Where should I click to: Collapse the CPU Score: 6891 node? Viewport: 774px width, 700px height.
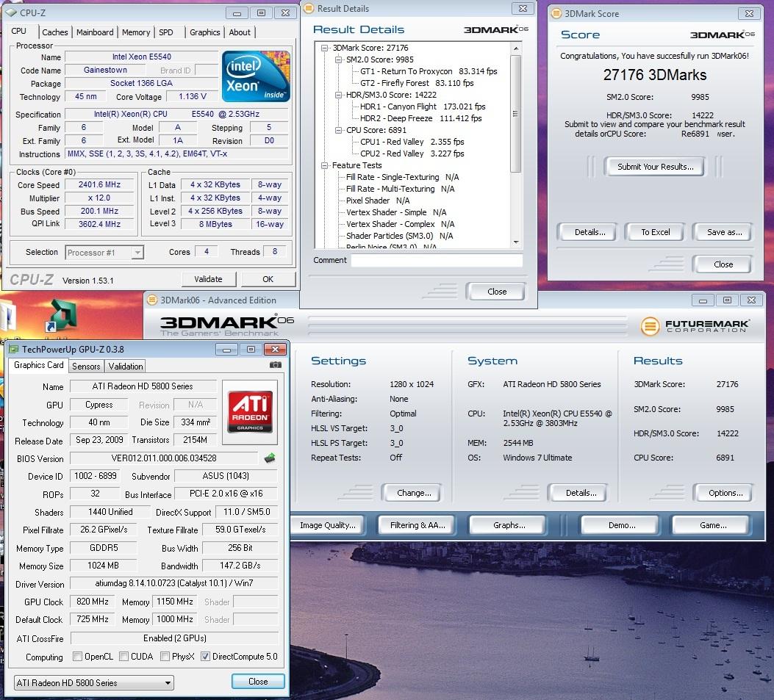[x=338, y=130]
